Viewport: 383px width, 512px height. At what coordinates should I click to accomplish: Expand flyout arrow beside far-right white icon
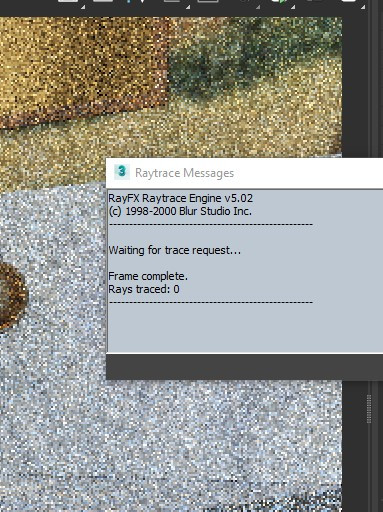tap(363, 6)
